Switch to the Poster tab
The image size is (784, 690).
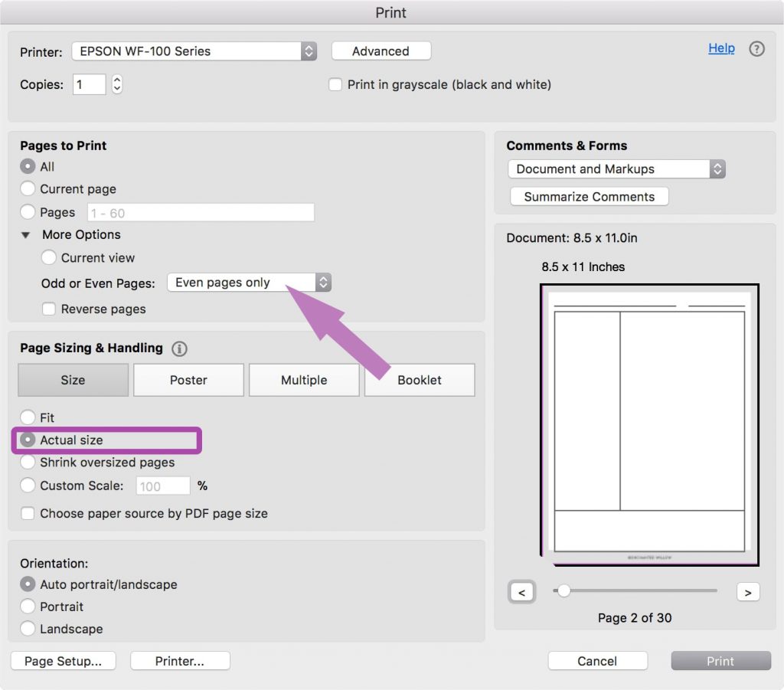click(x=188, y=380)
